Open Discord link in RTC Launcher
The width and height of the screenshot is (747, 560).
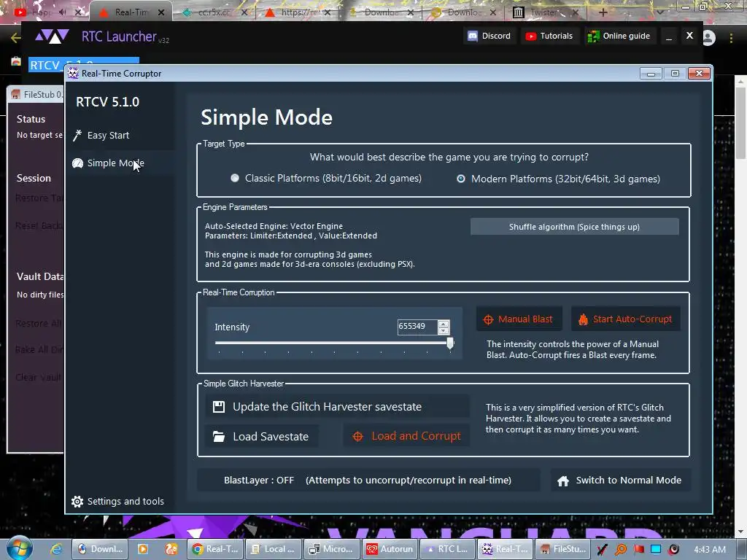click(489, 36)
